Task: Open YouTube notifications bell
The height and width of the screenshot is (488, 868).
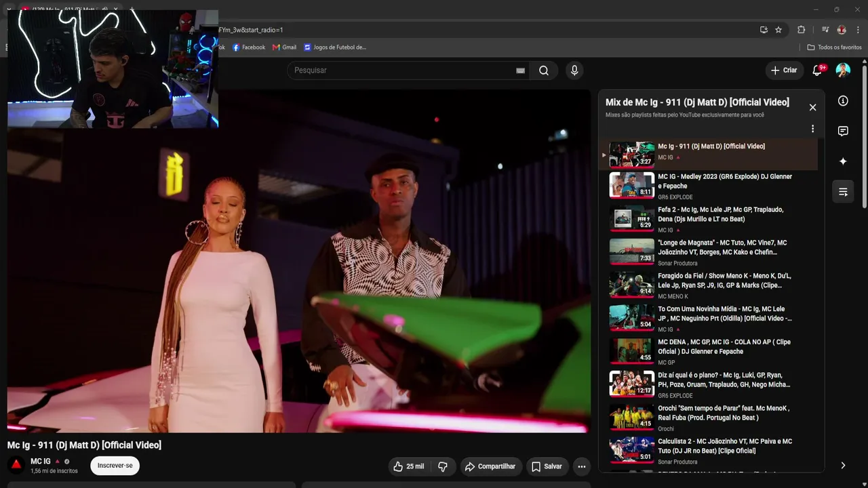Action: pos(818,70)
